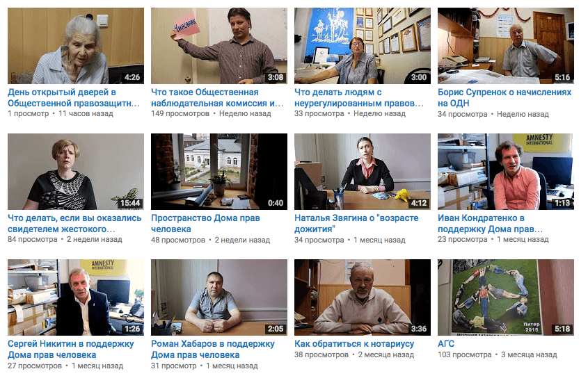This screenshot has height=376, width=588.
Task: Open the 'АГС' video title
Action: coord(446,344)
